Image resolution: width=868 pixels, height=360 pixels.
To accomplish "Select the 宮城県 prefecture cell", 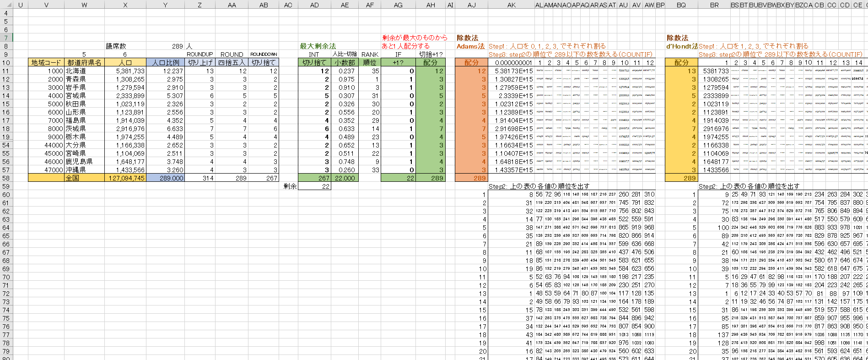I will pos(84,96).
